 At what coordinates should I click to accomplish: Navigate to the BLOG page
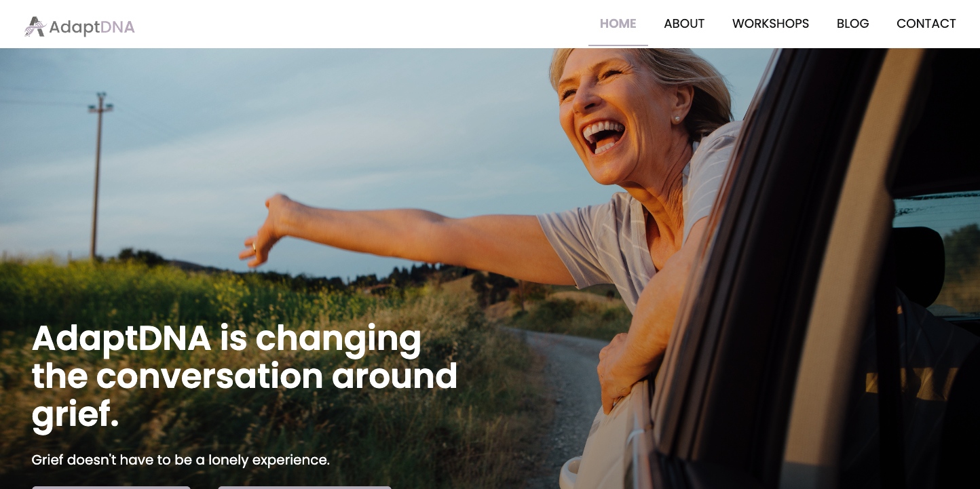click(x=852, y=24)
